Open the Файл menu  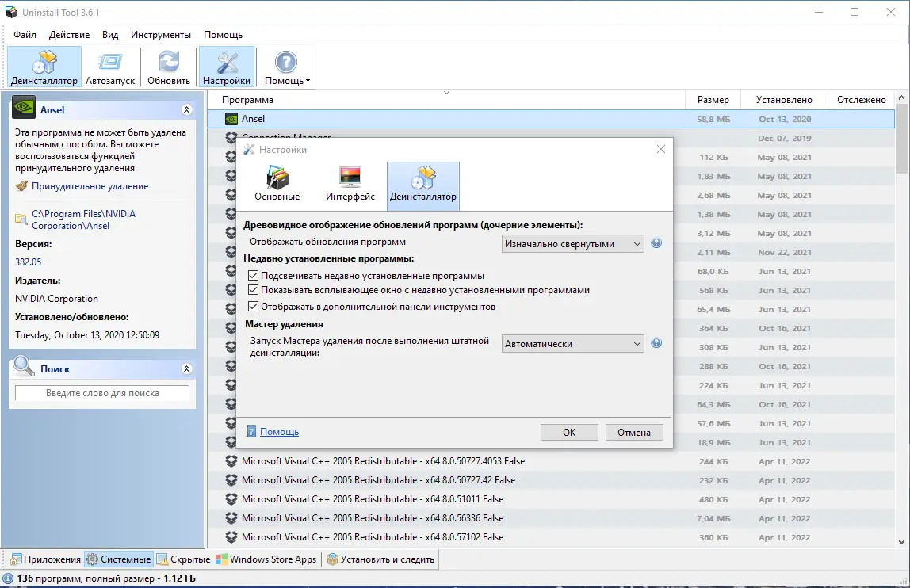tap(25, 35)
